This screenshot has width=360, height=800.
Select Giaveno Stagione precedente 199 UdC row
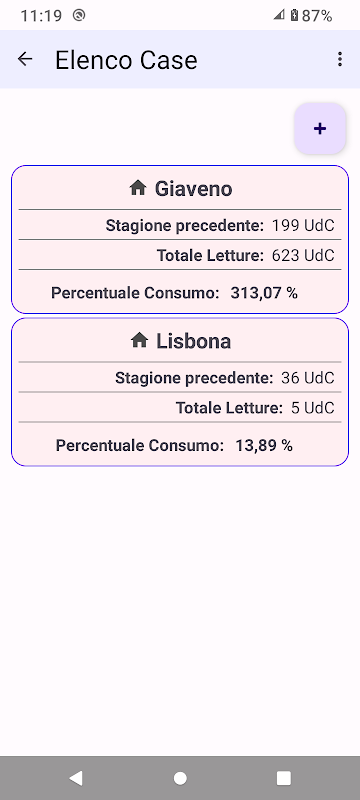[180, 225]
